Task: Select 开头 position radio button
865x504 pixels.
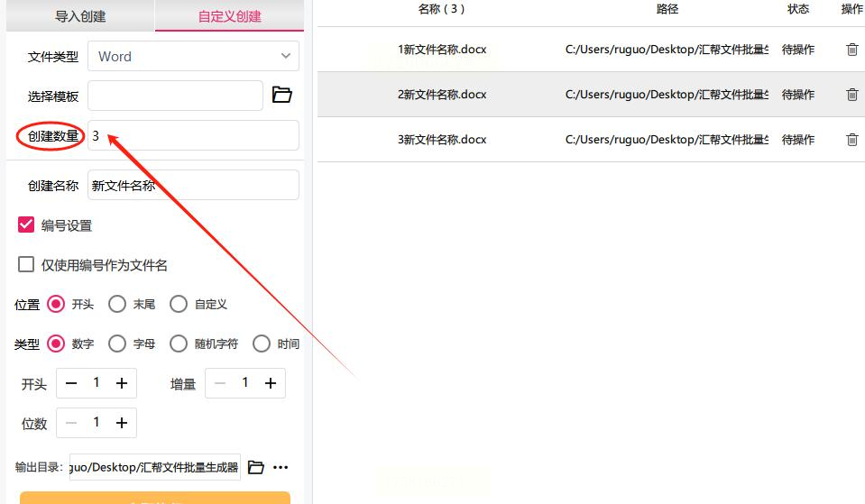Action: 56,304
